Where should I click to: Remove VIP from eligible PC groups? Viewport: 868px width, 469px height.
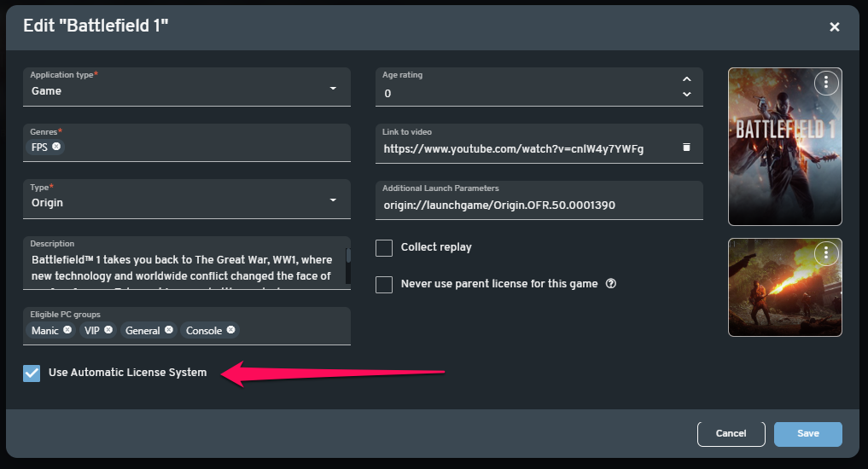[x=108, y=330]
